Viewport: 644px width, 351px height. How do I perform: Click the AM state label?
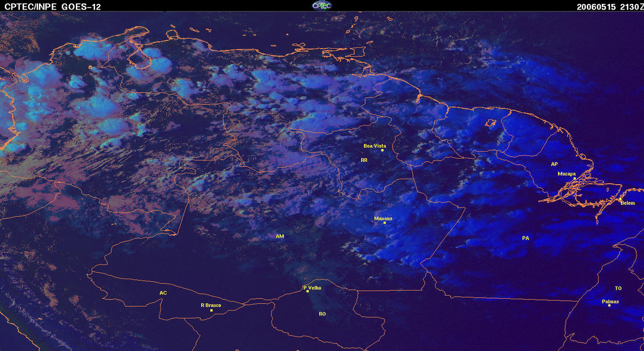tap(280, 236)
